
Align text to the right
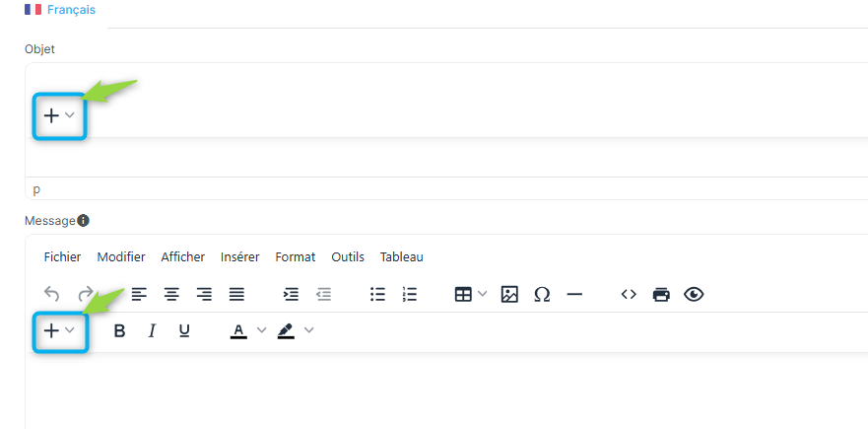tap(204, 294)
